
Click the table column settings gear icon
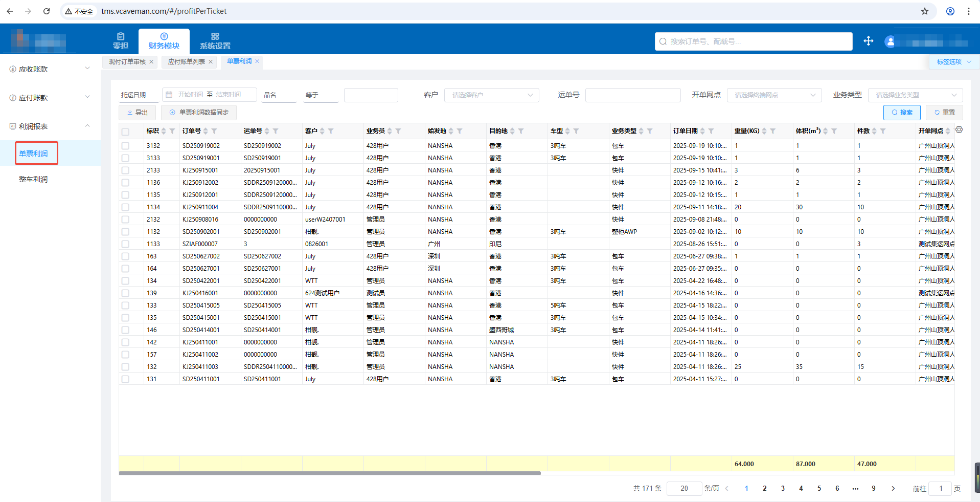(x=959, y=130)
